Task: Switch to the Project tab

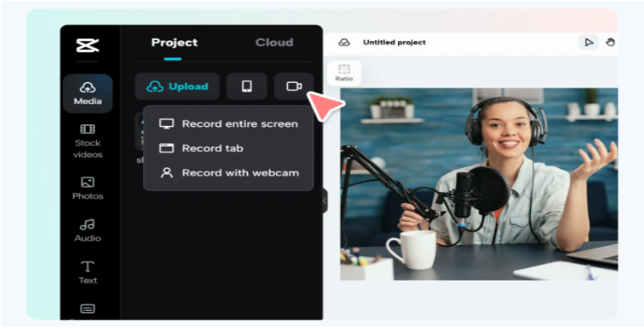Action: pos(174,42)
